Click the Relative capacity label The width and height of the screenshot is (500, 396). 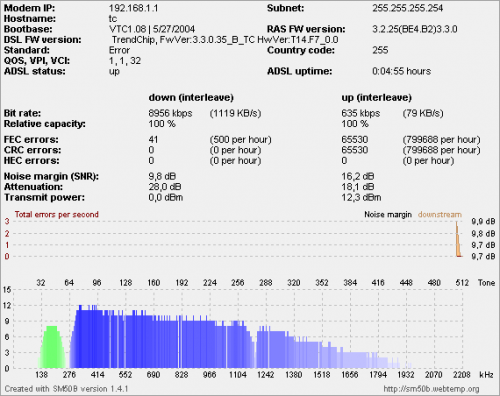[45, 124]
